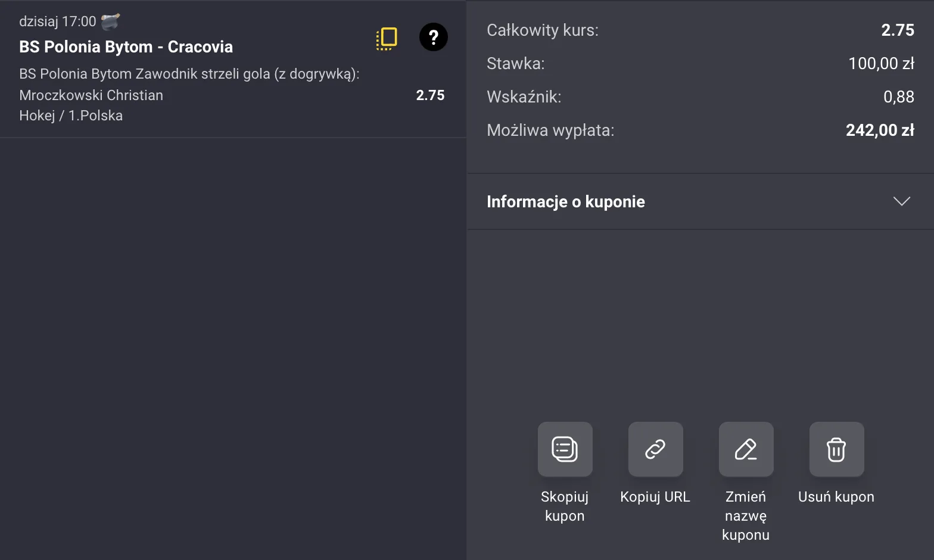Click the 100,00 zł stake value
The height and width of the screenshot is (560, 934).
tap(881, 64)
